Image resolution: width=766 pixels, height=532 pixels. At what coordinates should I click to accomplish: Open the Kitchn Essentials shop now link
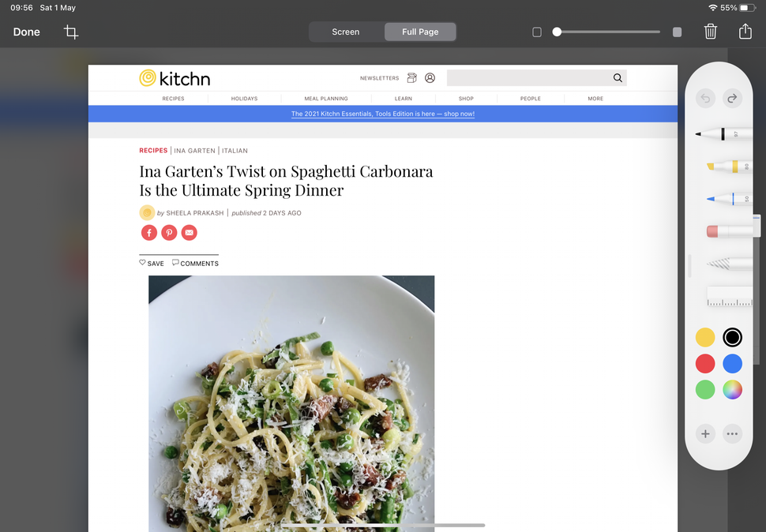(382, 114)
